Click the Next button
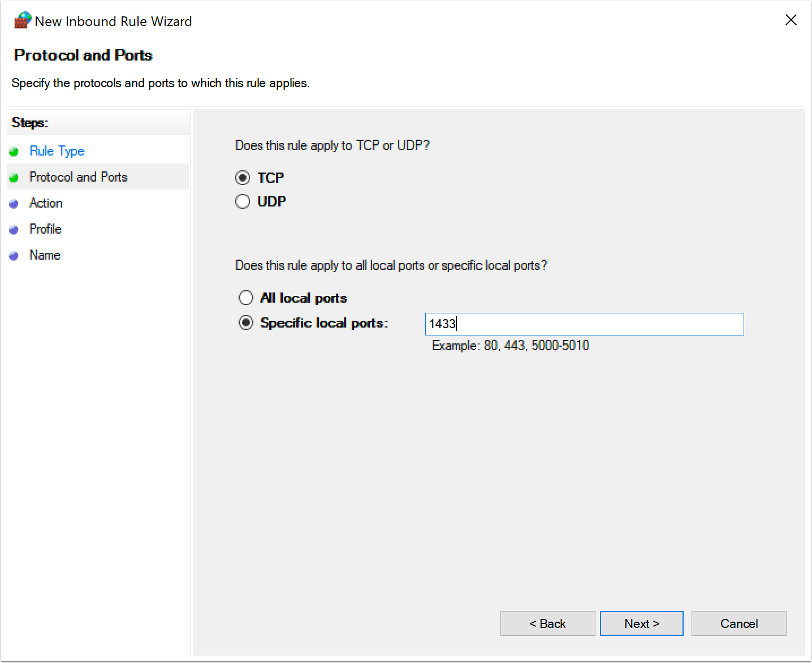The image size is (812, 663). pos(641,623)
